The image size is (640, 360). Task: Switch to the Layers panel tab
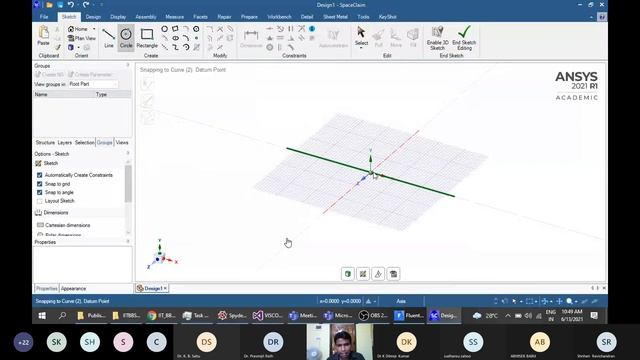coord(64,142)
